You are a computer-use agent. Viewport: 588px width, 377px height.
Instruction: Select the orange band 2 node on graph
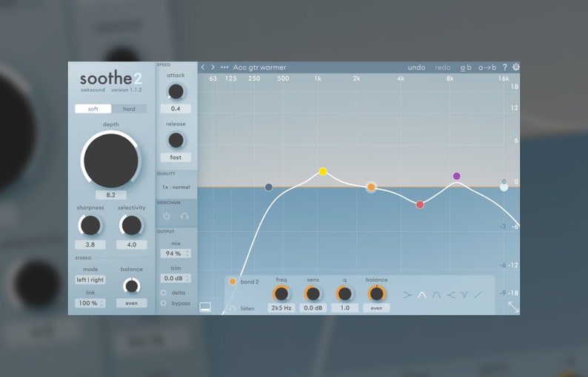(x=371, y=187)
